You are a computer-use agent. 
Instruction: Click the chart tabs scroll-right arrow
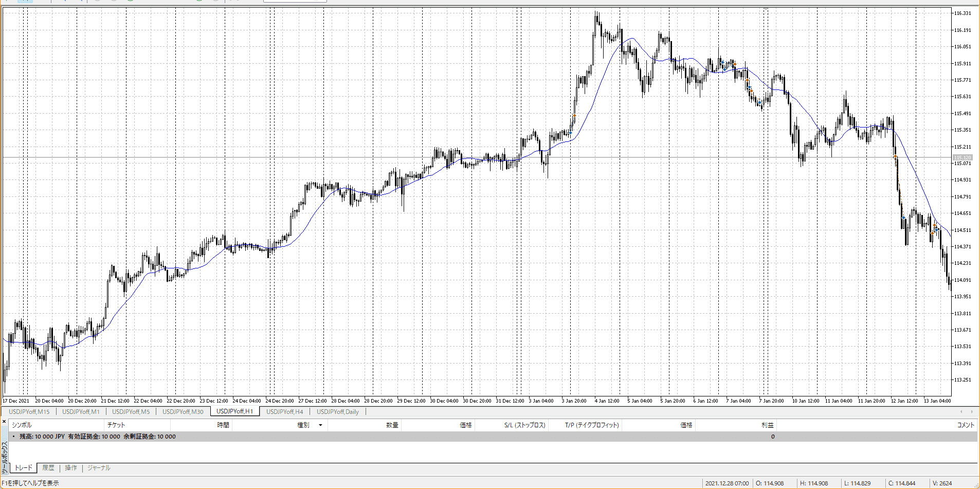(x=972, y=411)
